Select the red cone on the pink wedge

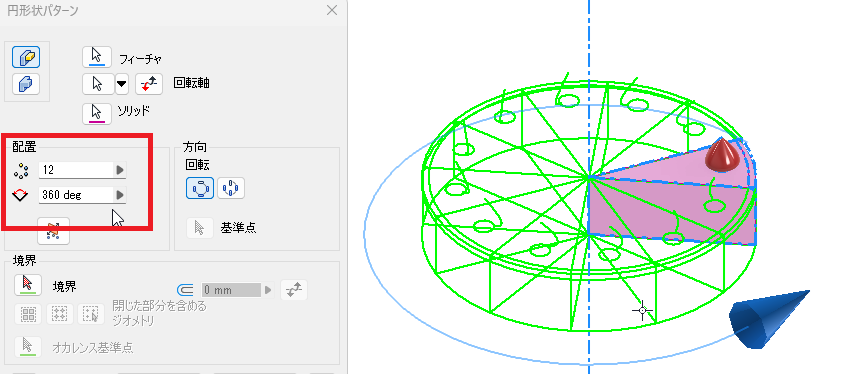coord(723,155)
